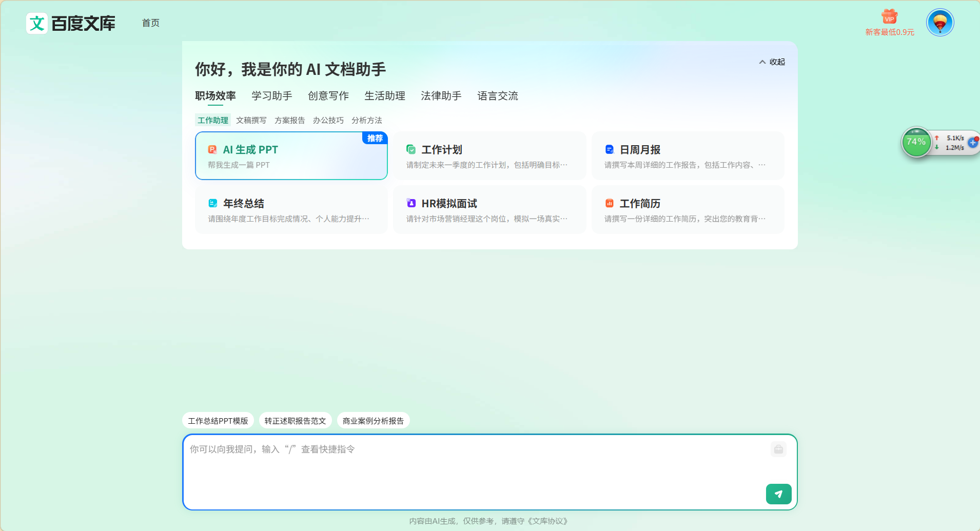Open the user avatar profile
Screen dimensions: 980x531
[940, 23]
